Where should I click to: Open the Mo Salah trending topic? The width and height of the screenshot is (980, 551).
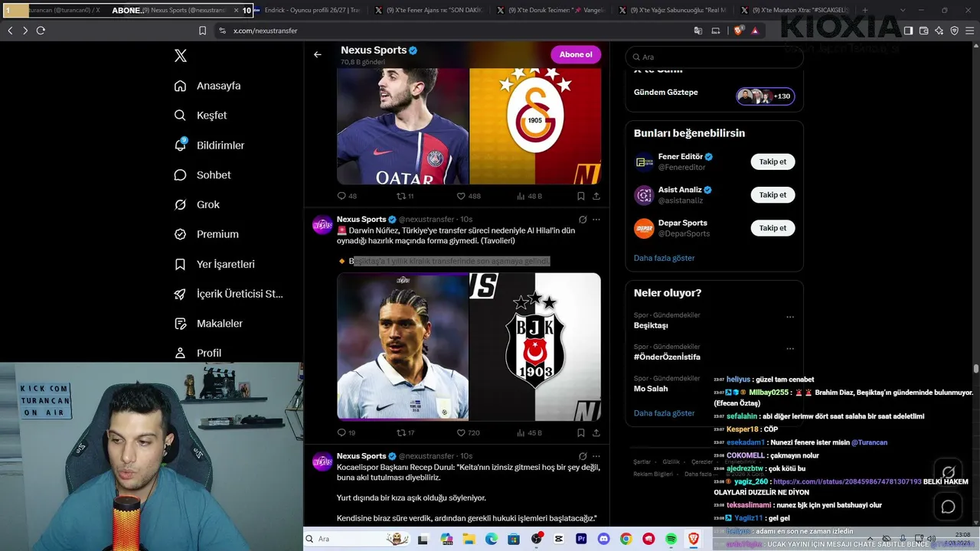tap(651, 389)
